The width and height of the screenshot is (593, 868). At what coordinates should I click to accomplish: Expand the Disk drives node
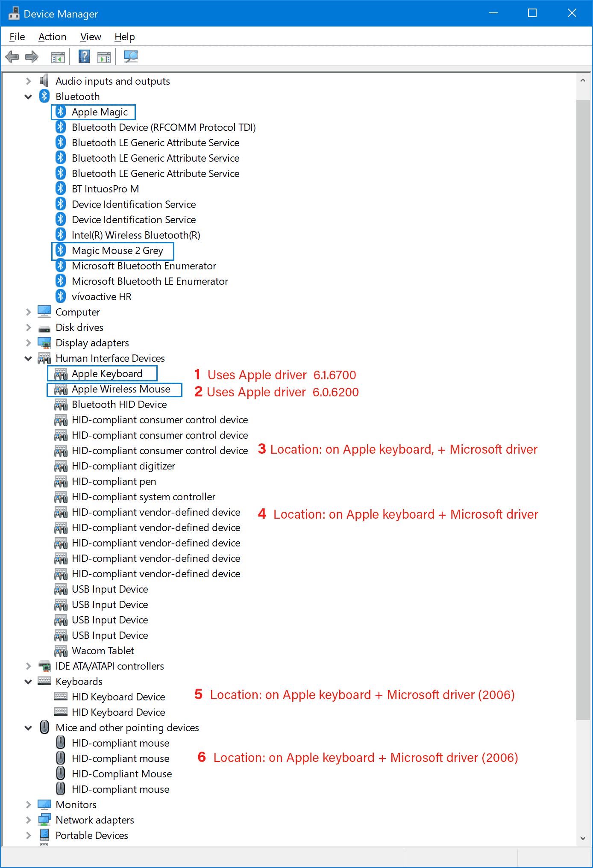pyautogui.click(x=28, y=328)
